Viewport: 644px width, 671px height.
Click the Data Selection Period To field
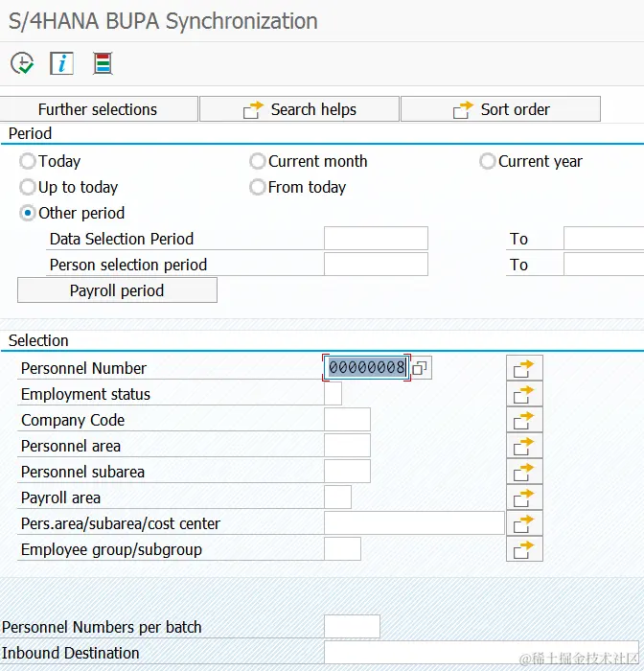coord(604,239)
